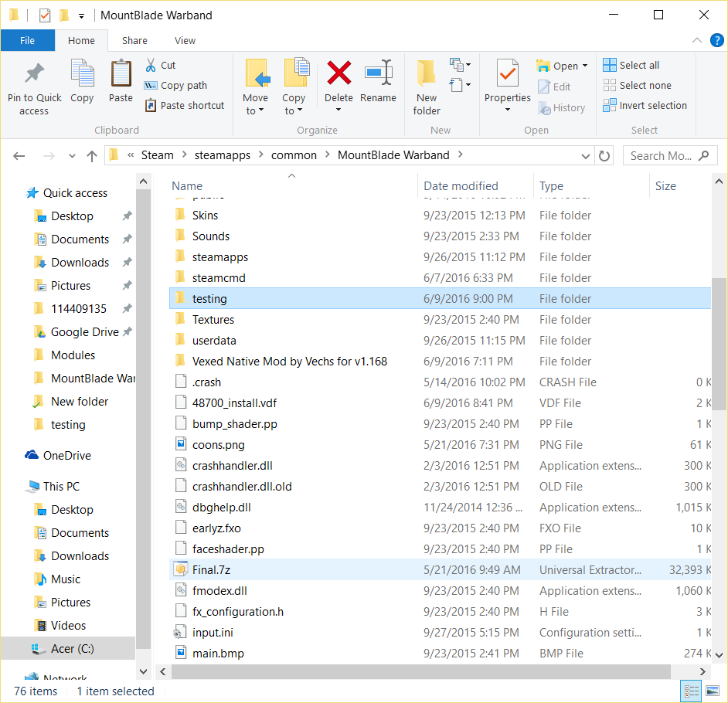Collapse the ribbon with the caret
728x703 pixels.
pos(696,40)
